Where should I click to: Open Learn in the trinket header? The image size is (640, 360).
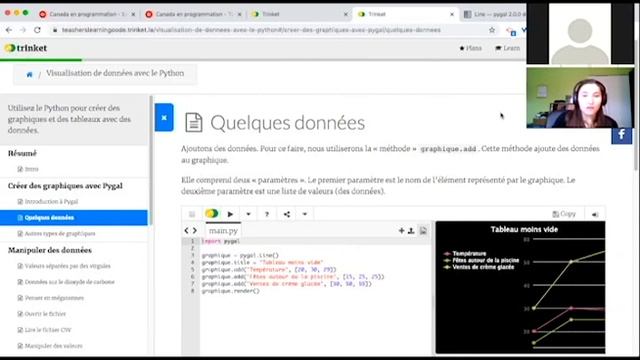coord(508,48)
